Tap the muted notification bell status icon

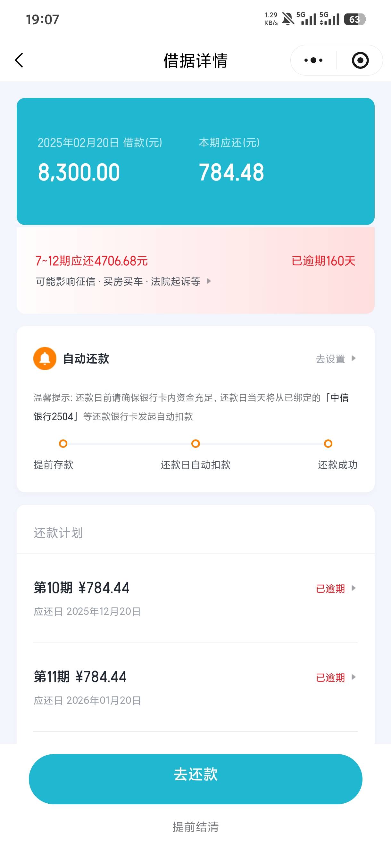[288, 19]
